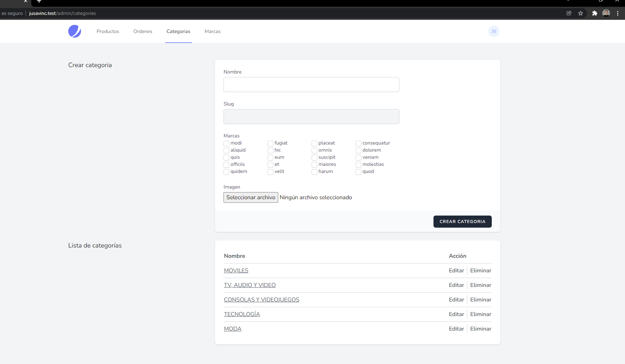Open a new tab with the plus button
625x364 pixels.
pos(39,2)
